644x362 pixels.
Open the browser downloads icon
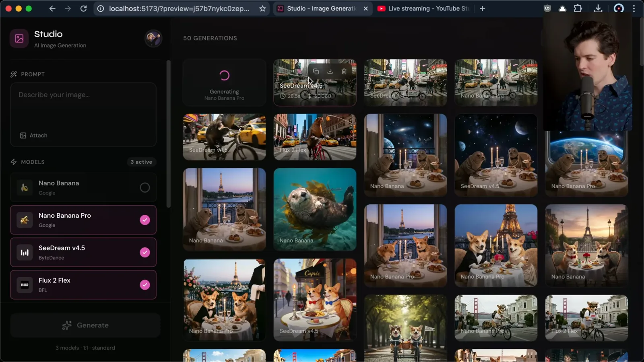point(598,8)
